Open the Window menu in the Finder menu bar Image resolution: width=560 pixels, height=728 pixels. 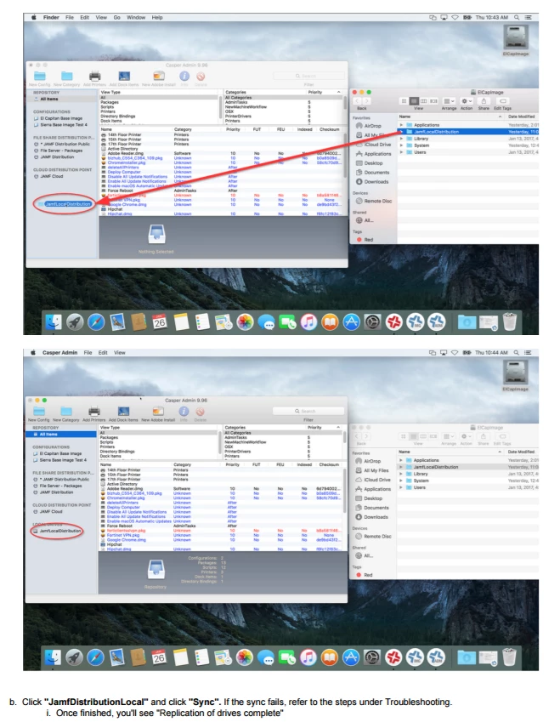(x=136, y=17)
